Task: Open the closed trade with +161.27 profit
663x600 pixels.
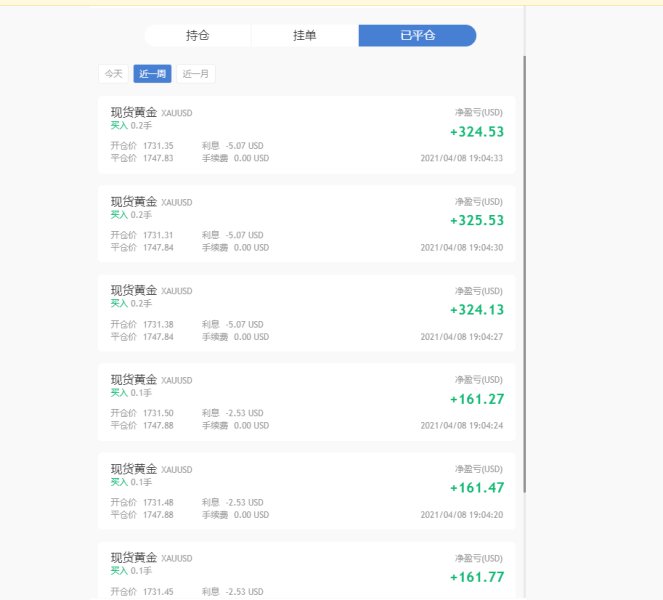Action: tap(307, 402)
